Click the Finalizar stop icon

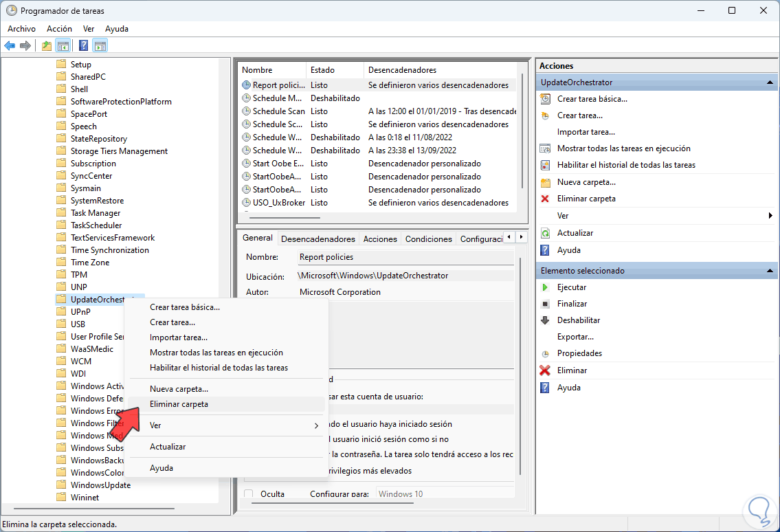545,304
